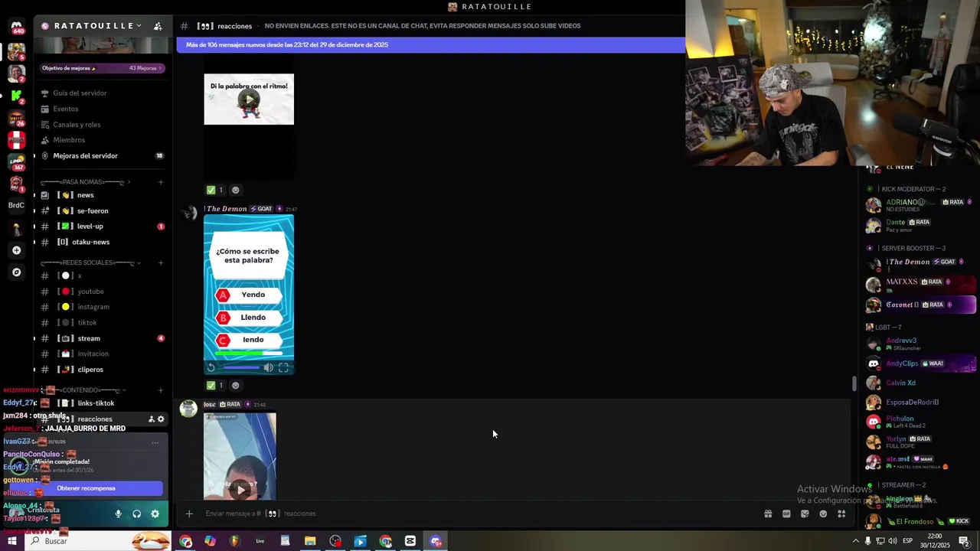980x551 pixels.
Task: Add channel to CONTENIDO category
Action: tap(161, 390)
